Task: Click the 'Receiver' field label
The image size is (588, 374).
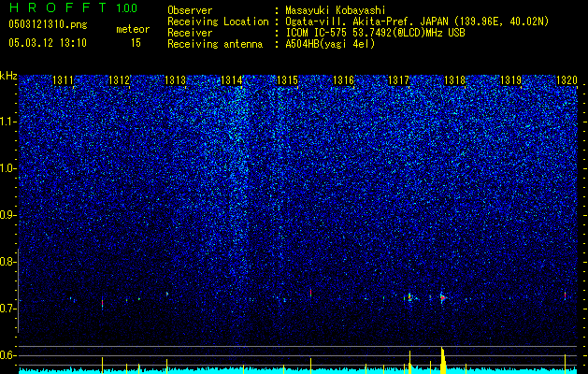Action: click(x=190, y=33)
